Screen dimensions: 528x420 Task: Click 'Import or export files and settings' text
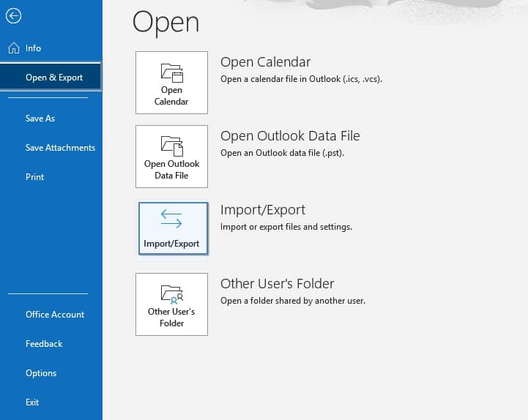pos(286,227)
